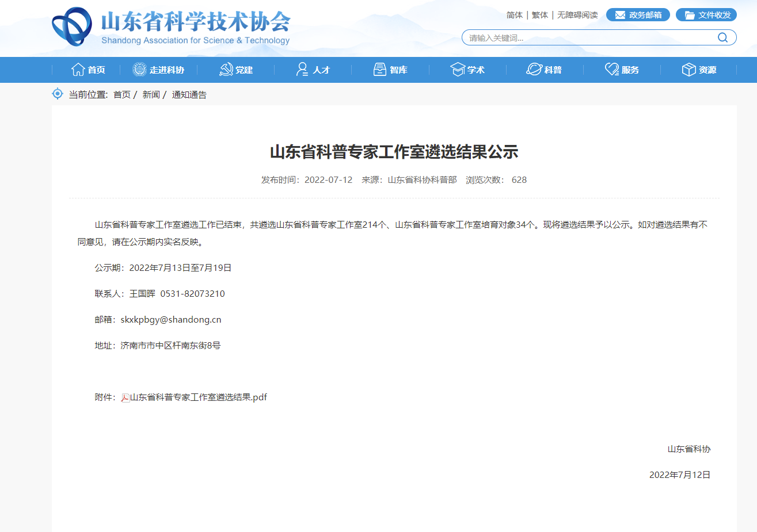The height and width of the screenshot is (532, 757).
Task: Click the 智库 archive box icon
Action: [380, 70]
